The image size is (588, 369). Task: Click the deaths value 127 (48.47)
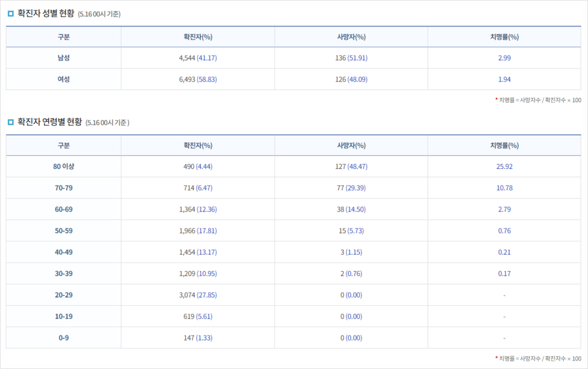click(x=351, y=167)
